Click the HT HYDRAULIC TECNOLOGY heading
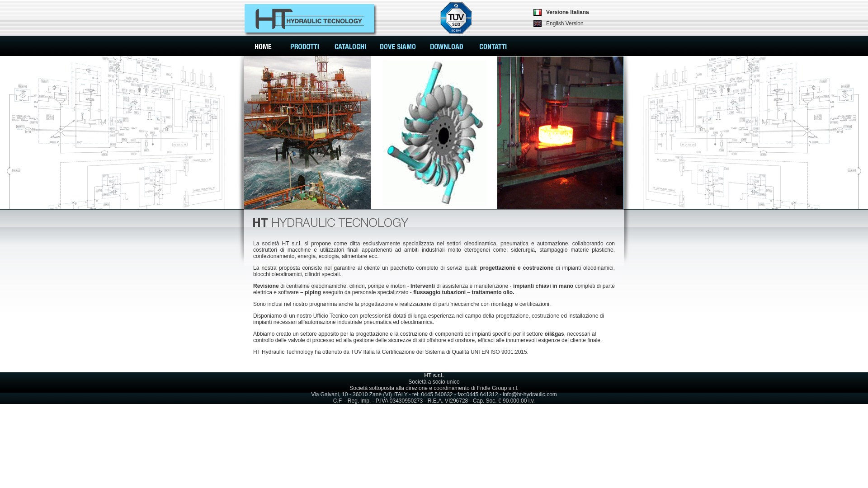This screenshot has width=868, height=488. click(x=330, y=223)
